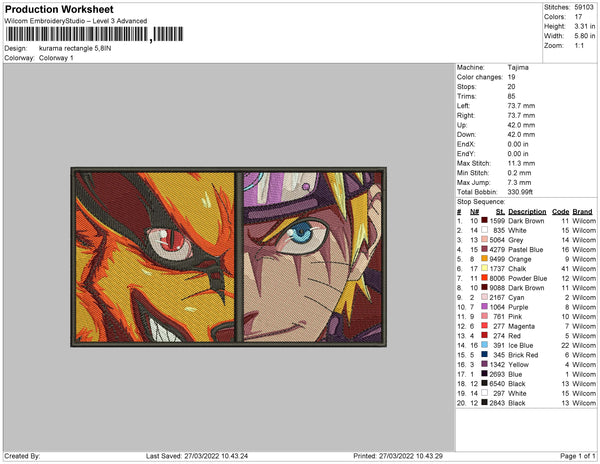The height and width of the screenshot is (464, 600).
Task: Click the N# column header
Action: [474, 212]
